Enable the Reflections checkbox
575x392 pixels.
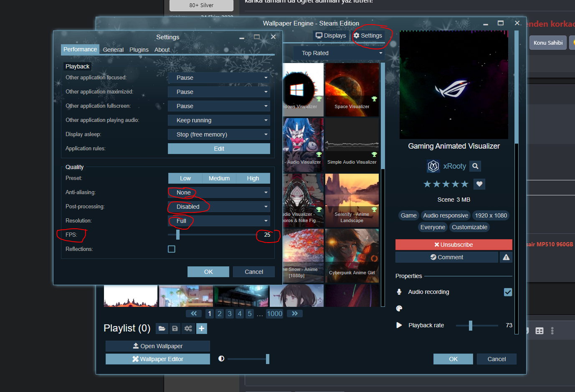pos(172,249)
